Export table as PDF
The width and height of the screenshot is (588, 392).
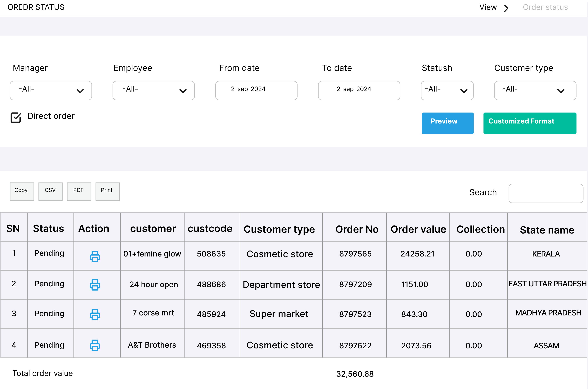point(79,191)
